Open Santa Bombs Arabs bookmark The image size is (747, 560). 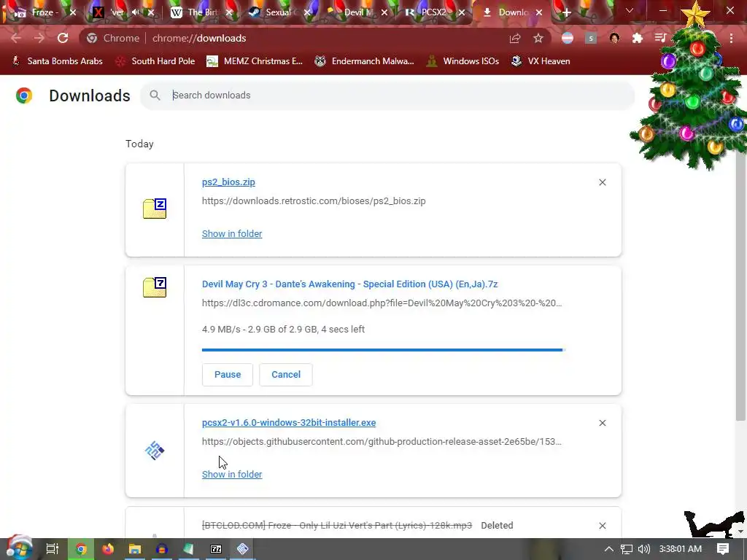coord(57,61)
